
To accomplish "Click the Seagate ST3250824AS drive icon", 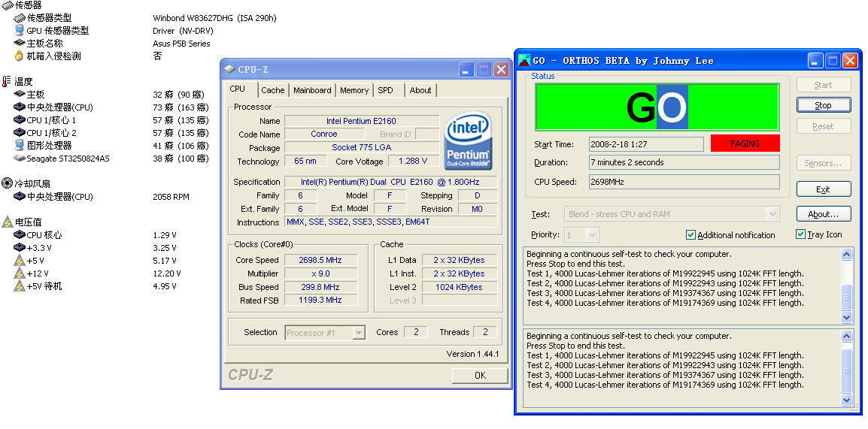I will point(20,159).
